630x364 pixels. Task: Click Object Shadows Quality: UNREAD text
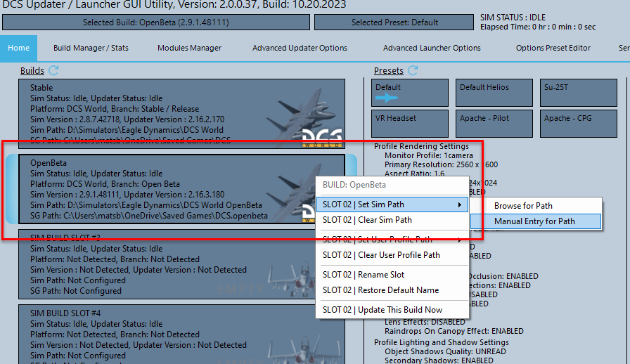[x=445, y=351]
